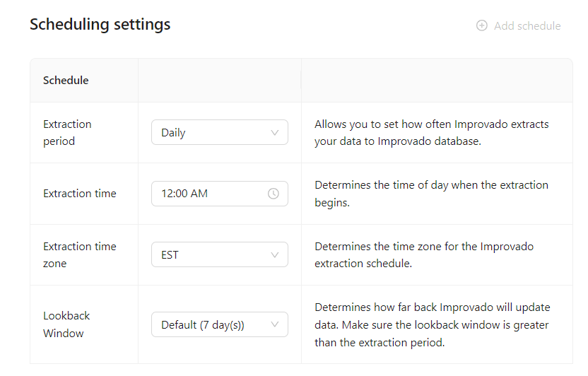Click description about how often Improvado extracts

coord(431,133)
